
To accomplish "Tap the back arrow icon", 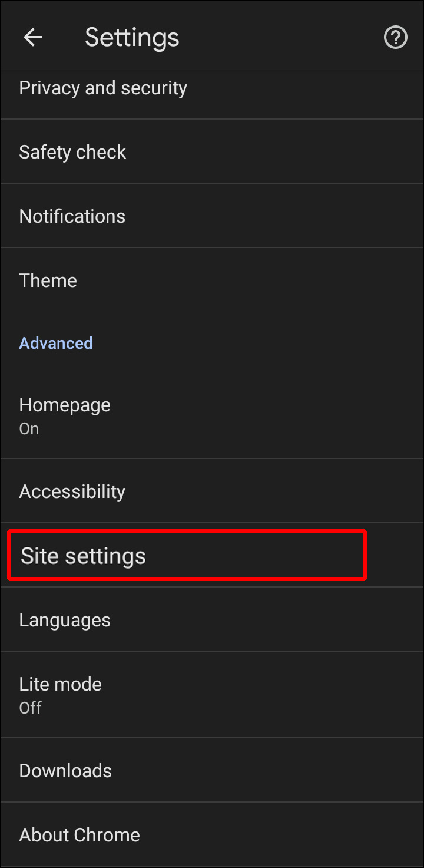I will coord(33,38).
